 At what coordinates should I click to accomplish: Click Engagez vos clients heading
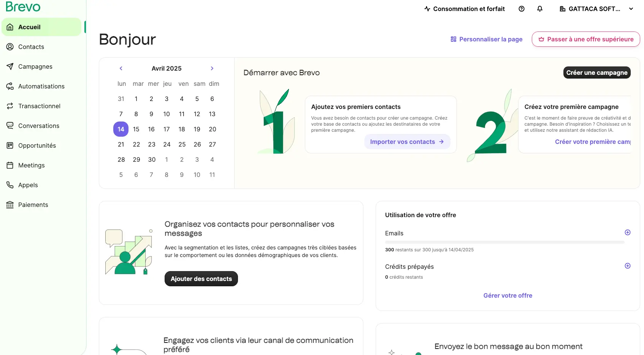click(x=258, y=345)
